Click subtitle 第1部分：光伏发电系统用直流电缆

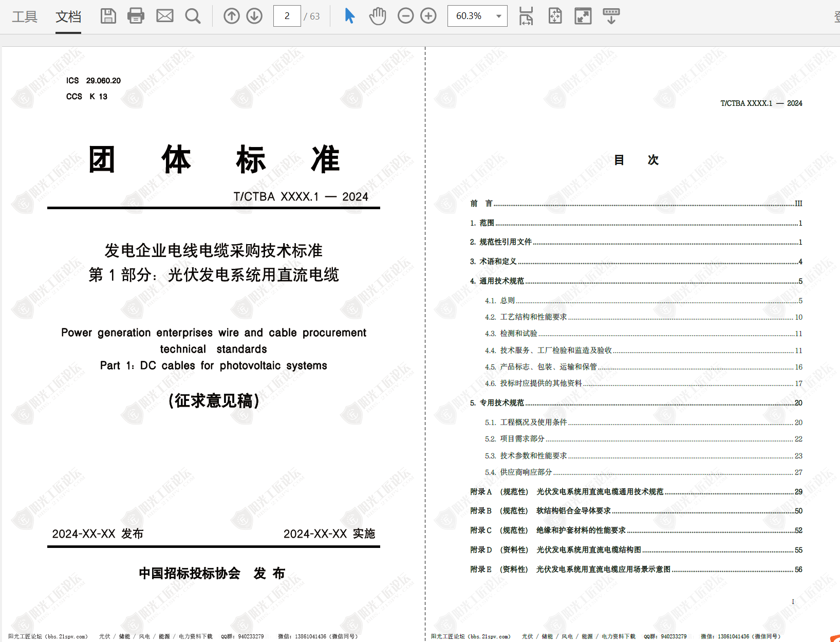[214, 275]
